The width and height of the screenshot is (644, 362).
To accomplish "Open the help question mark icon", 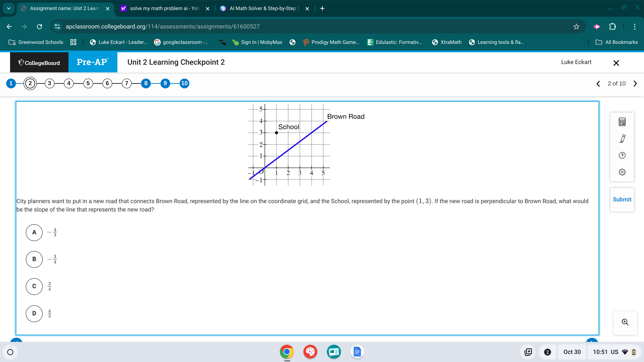I will point(622,156).
